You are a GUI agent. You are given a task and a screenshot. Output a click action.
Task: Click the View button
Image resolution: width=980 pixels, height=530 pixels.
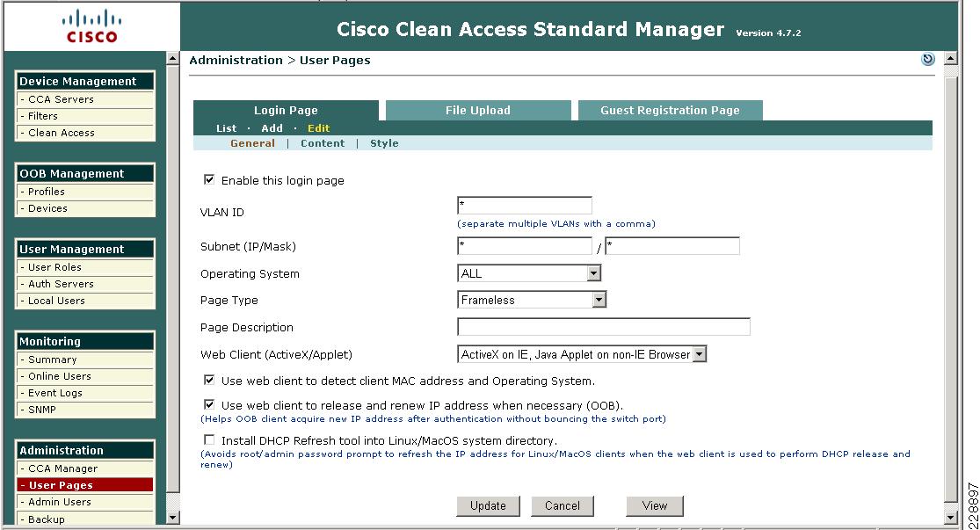[x=655, y=505]
